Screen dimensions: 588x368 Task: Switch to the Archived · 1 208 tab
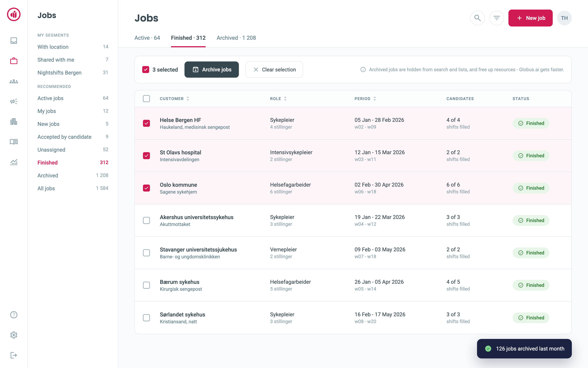tap(236, 38)
